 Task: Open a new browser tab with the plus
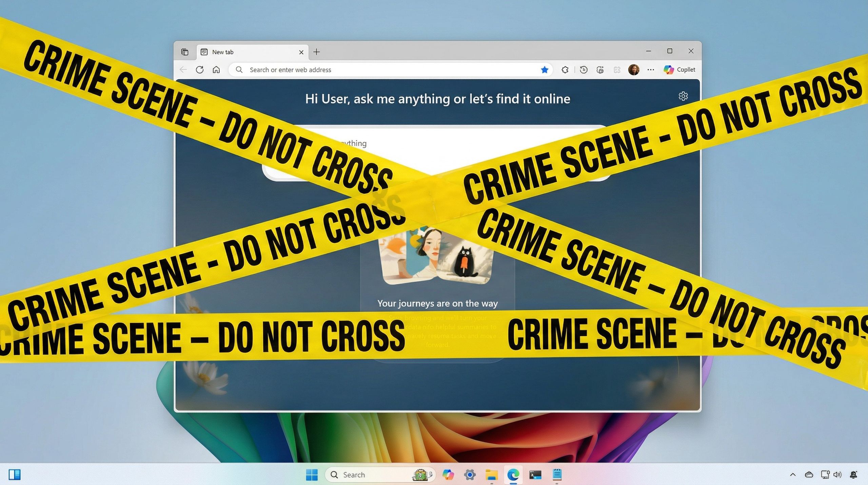pos(316,52)
